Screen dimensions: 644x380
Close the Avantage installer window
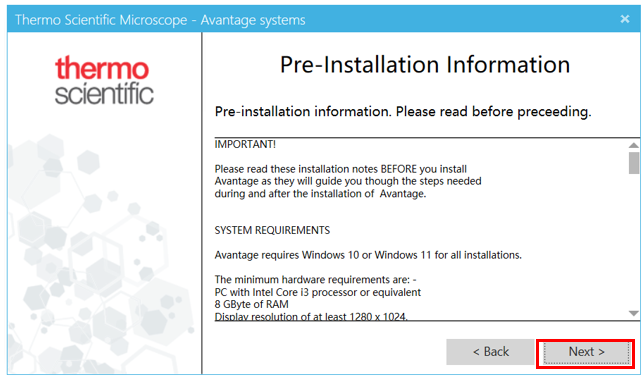(x=625, y=19)
